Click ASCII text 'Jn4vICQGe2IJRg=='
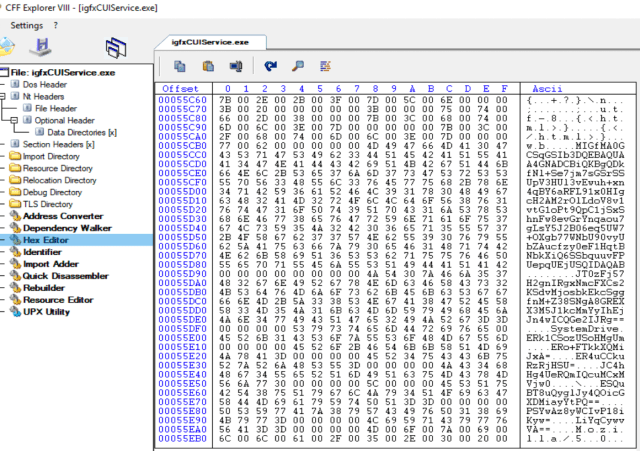This screenshot has width=640, height=451. [x=575, y=320]
